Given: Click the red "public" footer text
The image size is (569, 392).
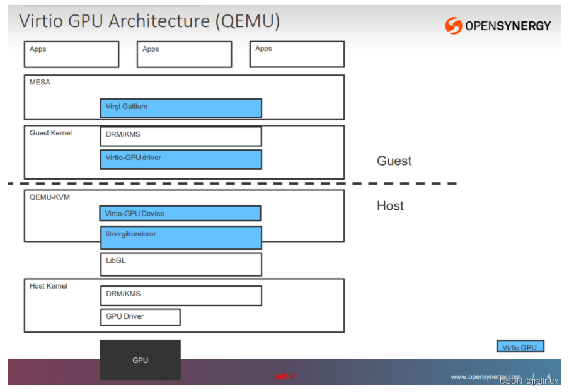Looking at the screenshot, I should 285,376.
